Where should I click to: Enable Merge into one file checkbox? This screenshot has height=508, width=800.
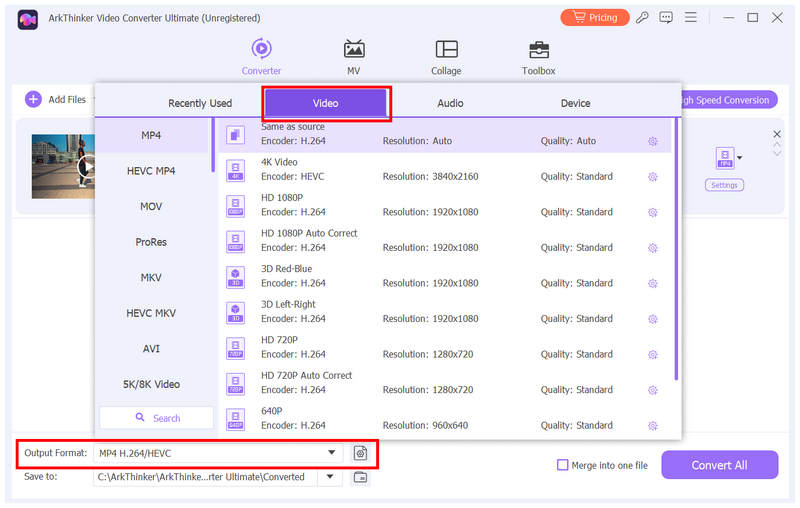pos(562,465)
